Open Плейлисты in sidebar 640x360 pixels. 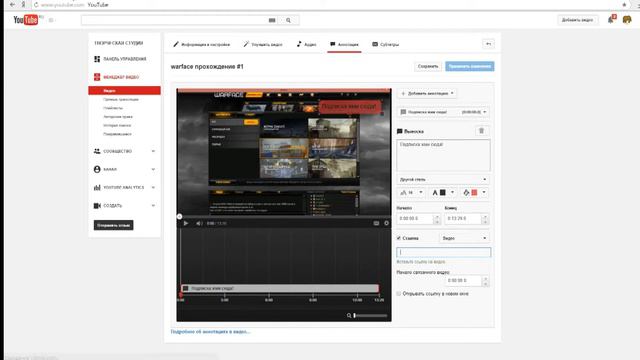[113, 108]
